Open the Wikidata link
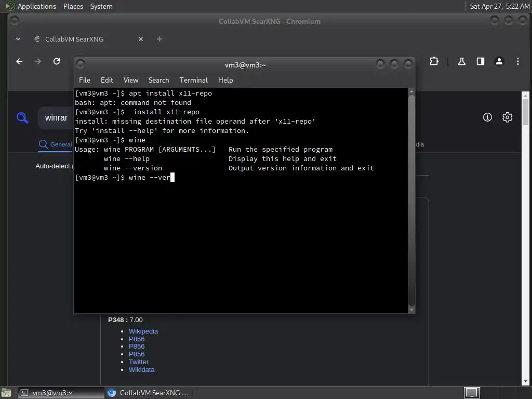Screen dimensions: 532x399 pyautogui.click(x=141, y=370)
